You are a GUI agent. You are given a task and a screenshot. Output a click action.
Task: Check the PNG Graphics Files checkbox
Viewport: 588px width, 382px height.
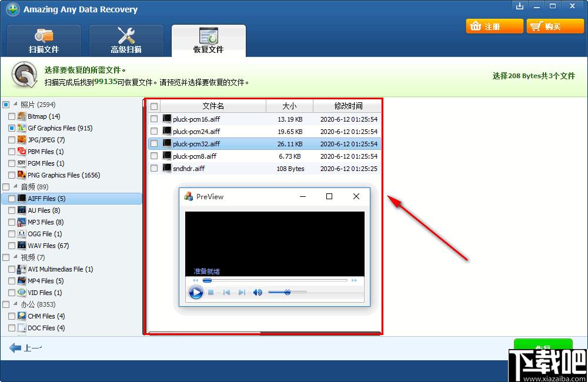[12, 175]
